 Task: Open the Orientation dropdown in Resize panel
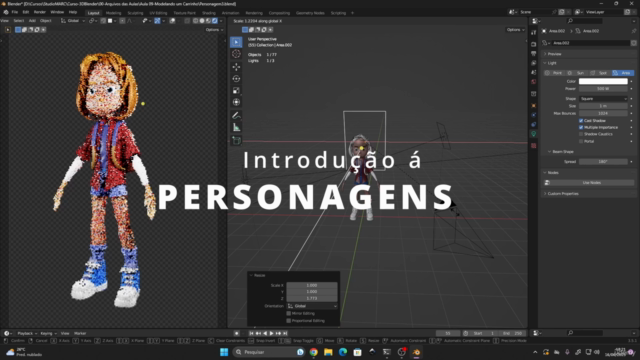point(312,306)
